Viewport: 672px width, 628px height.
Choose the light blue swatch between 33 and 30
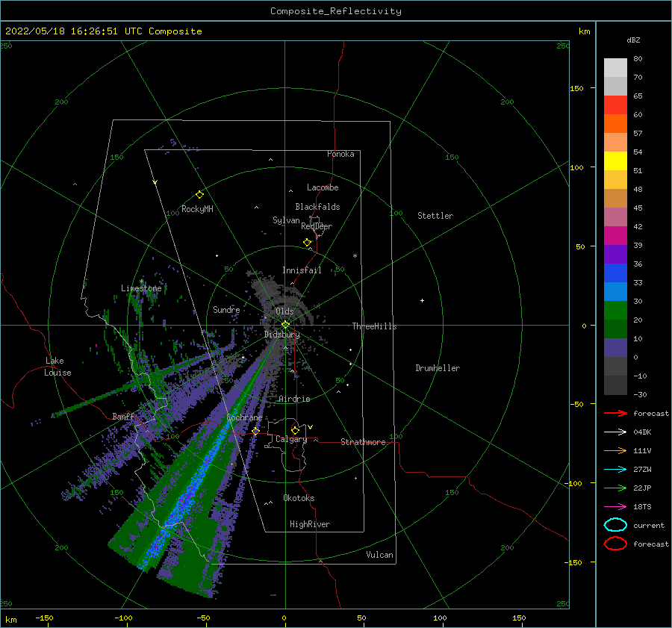pos(615,292)
